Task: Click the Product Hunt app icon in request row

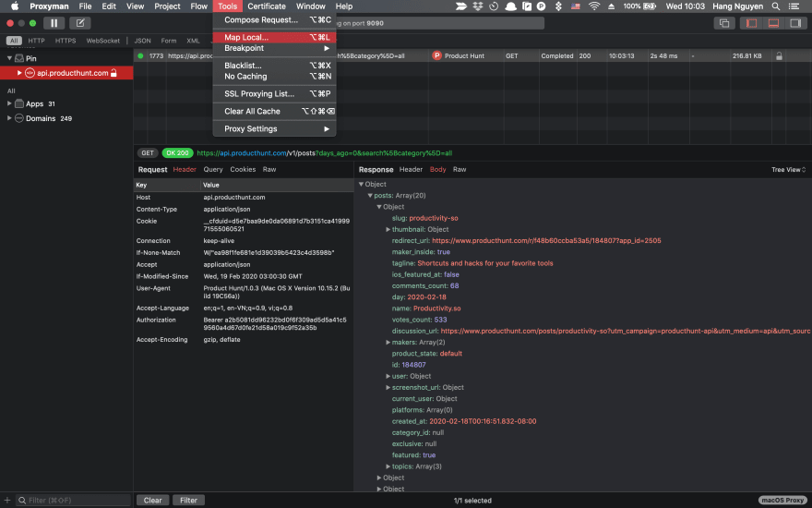Action: pos(436,56)
